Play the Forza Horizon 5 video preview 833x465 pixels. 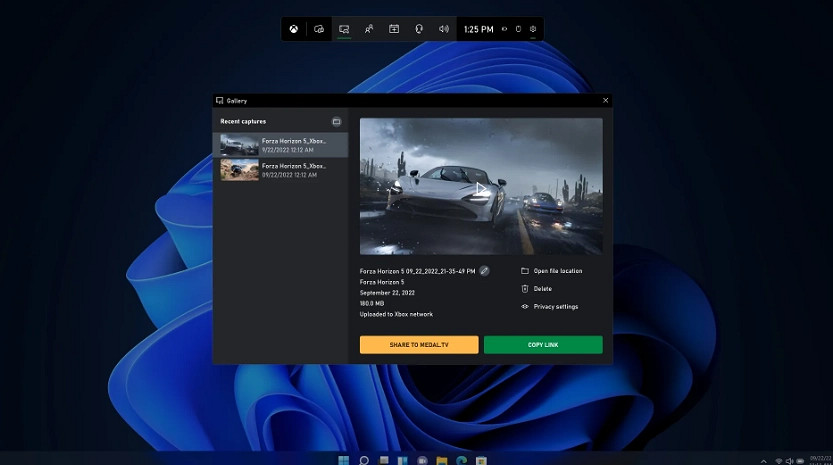(x=481, y=187)
